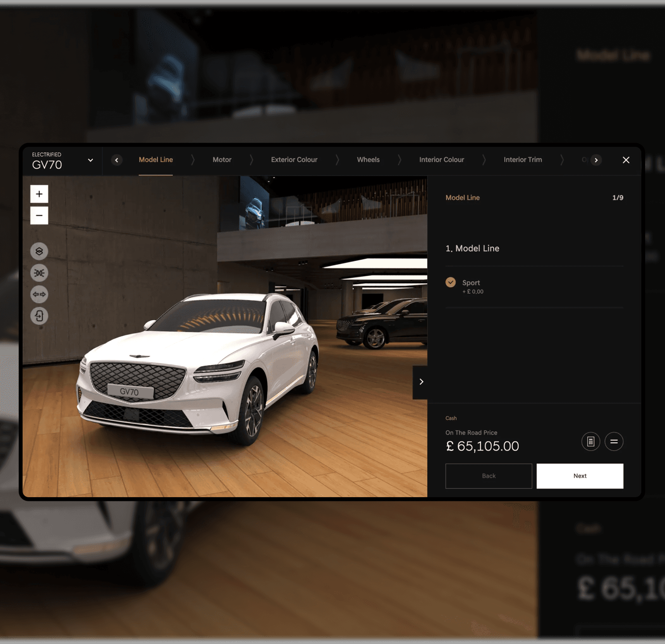
Task: Go to the Motor tab
Action: (222, 160)
